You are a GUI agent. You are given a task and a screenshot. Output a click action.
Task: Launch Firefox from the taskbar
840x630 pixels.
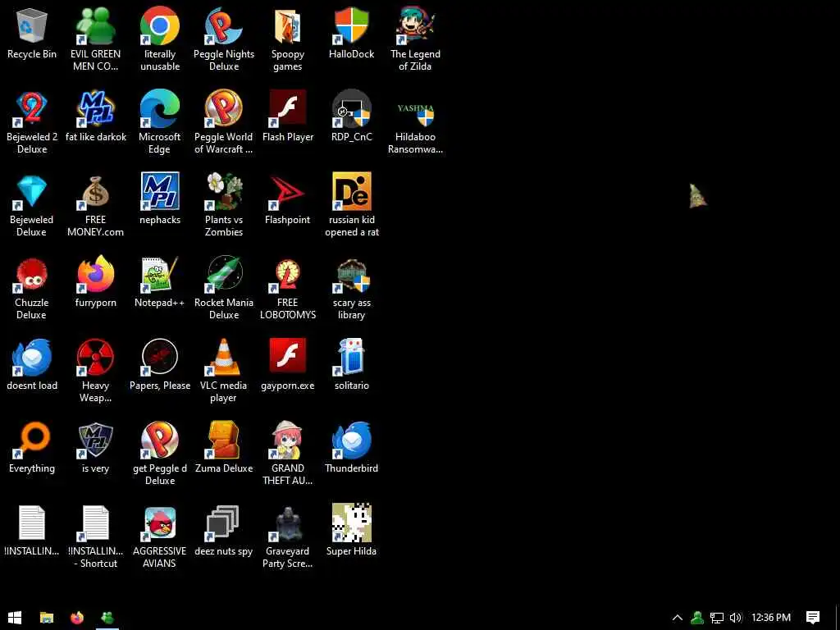coord(77,618)
